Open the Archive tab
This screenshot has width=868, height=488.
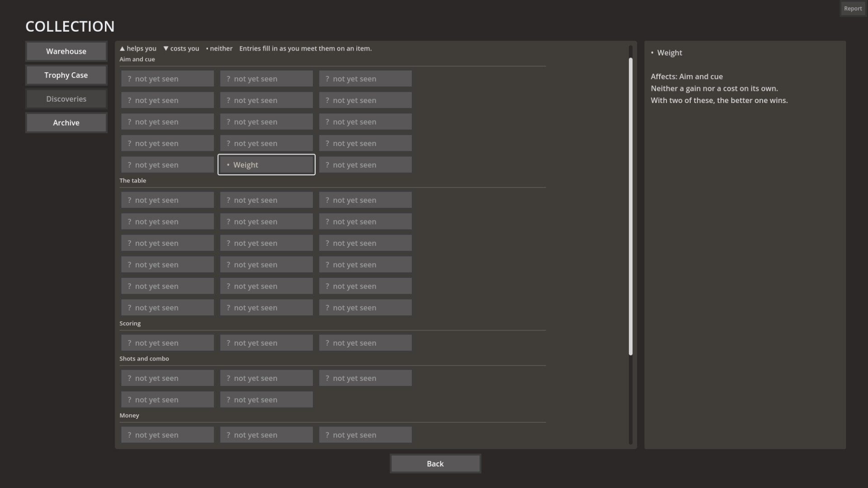tap(66, 123)
